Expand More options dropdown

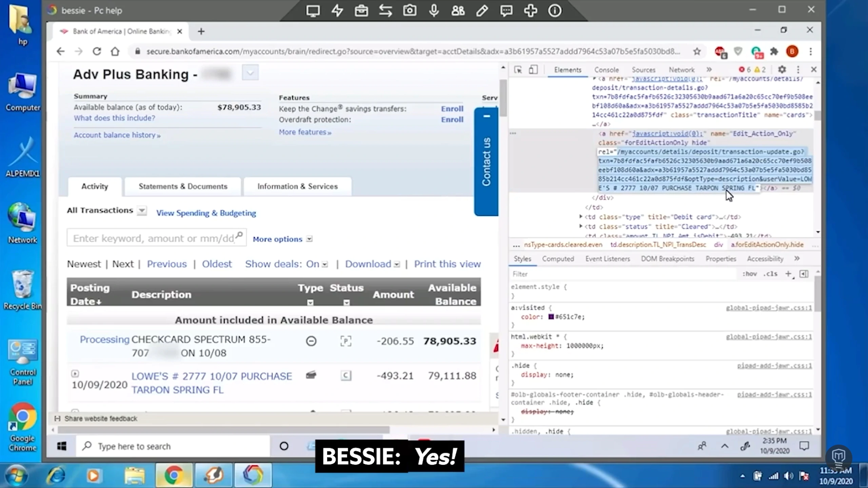coord(309,239)
